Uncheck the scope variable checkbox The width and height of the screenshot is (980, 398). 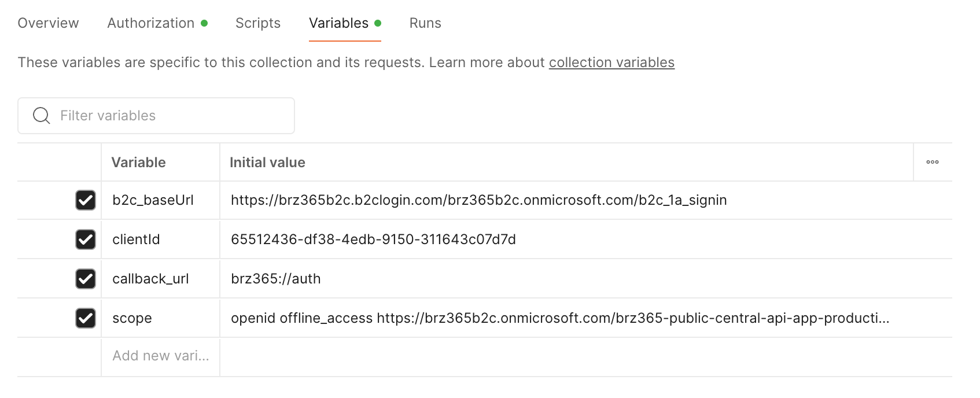tap(86, 318)
